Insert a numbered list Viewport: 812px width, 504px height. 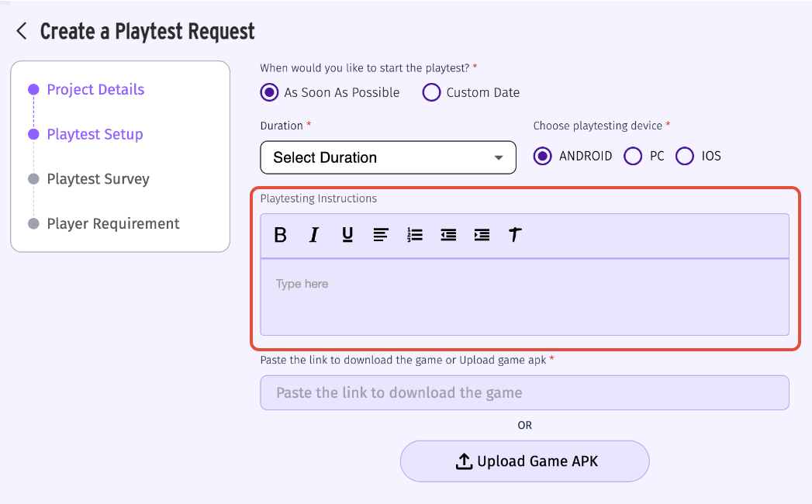point(415,235)
